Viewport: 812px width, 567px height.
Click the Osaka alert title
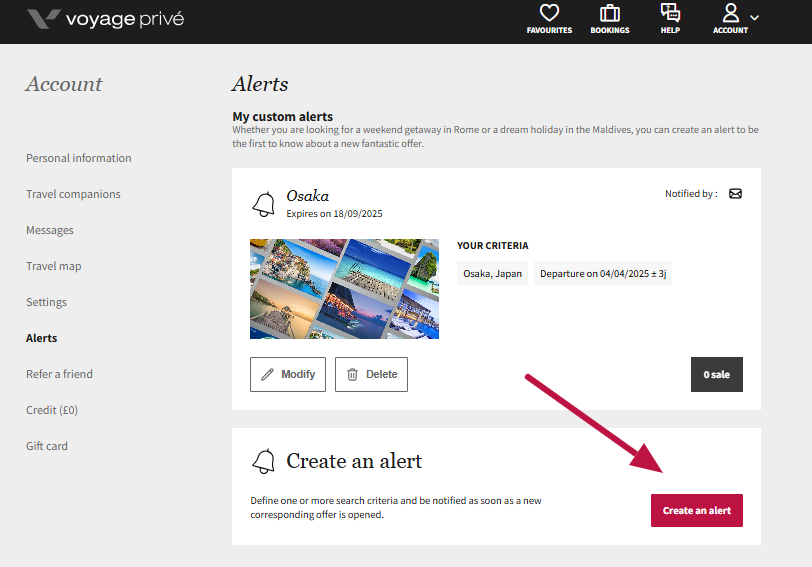click(308, 196)
